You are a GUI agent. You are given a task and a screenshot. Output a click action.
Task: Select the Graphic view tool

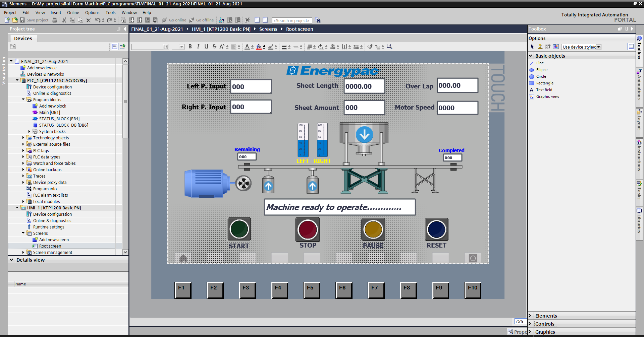point(547,96)
